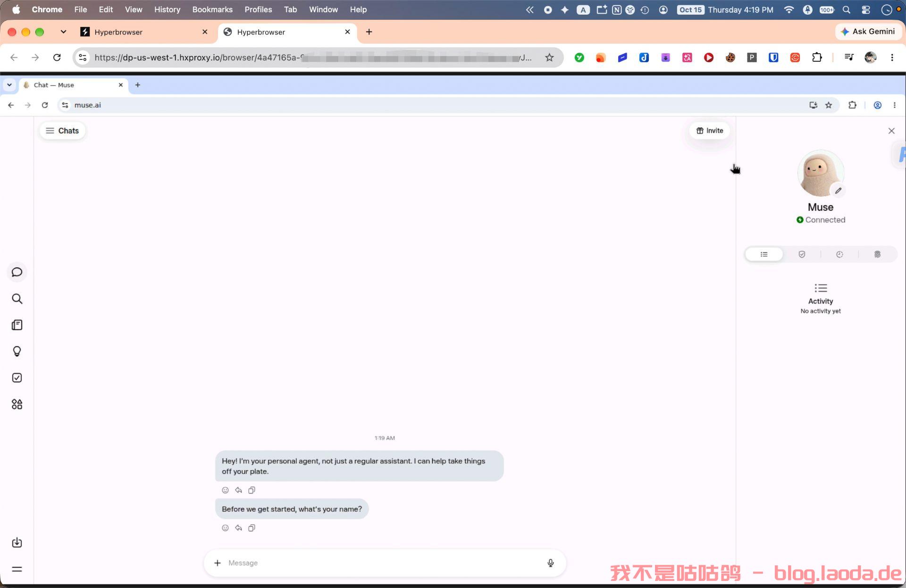Switch to the shield checkmark tab
This screenshot has width=906, height=588.
click(x=802, y=254)
